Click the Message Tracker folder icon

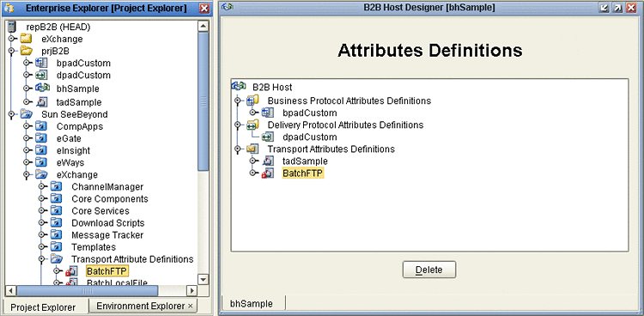pos(57,235)
